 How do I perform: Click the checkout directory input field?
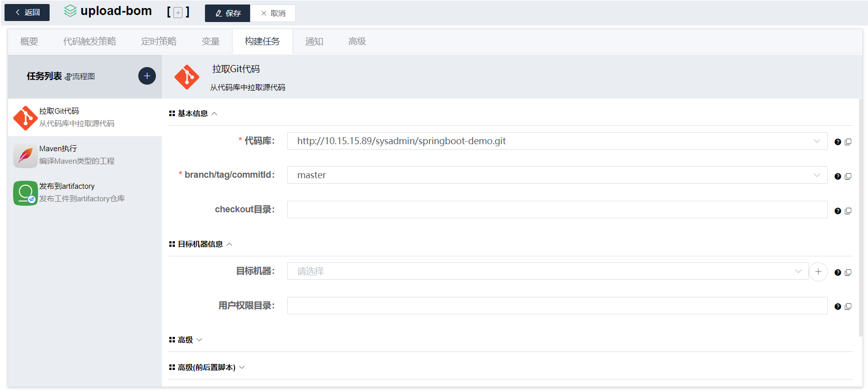tap(556, 210)
